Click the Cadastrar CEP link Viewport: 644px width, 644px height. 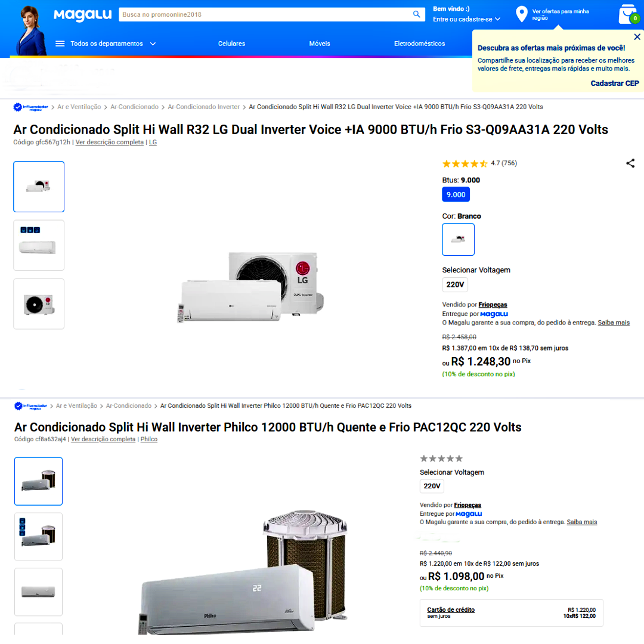[614, 83]
